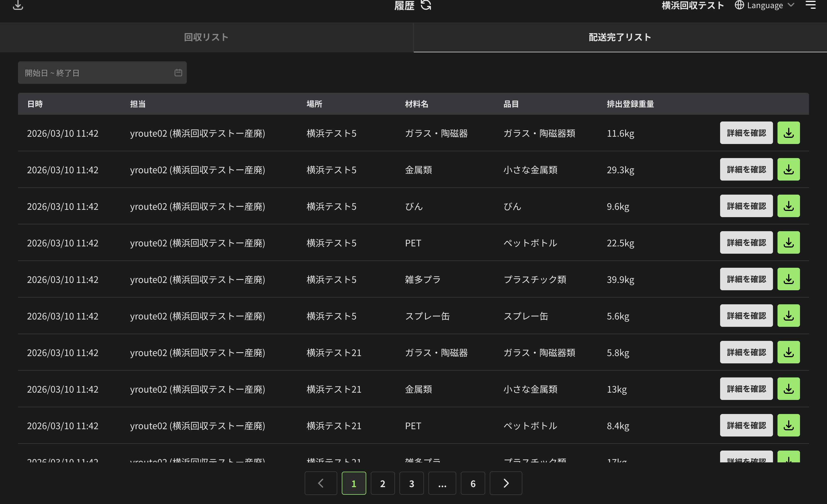Click 詳細を確認 for the 39.9kg row

[x=747, y=279]
